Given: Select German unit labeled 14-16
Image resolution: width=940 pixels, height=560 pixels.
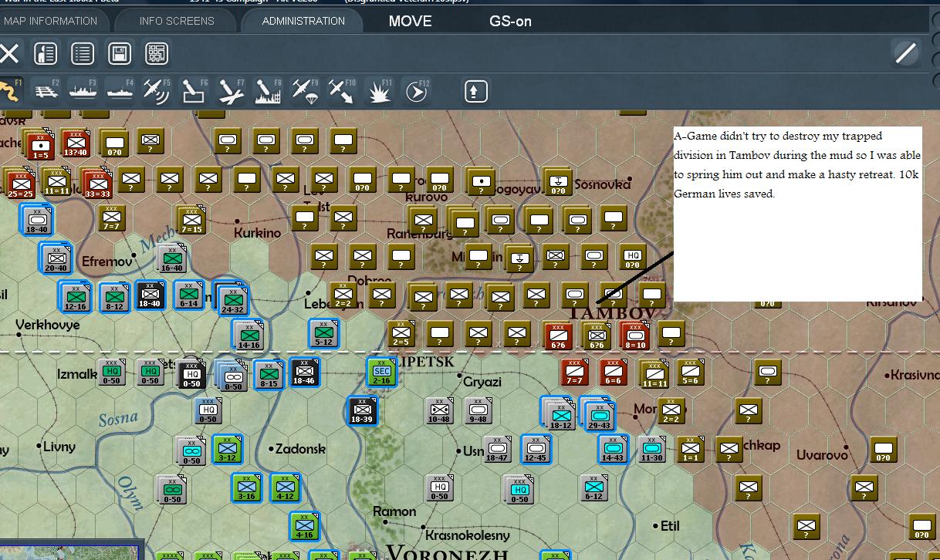Looking at the screenshot, I should 249,335.
